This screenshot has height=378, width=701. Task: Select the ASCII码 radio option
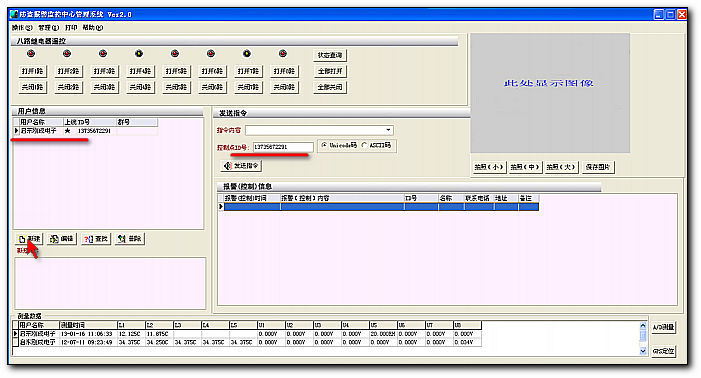[364, 145]
